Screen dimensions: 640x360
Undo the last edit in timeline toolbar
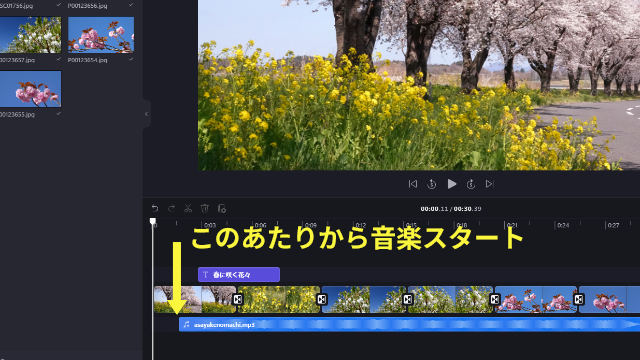click(155, 209)
